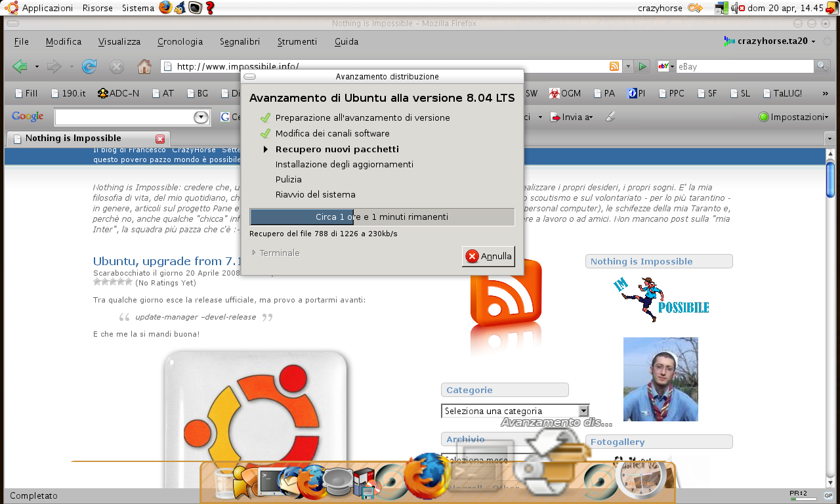Open the trash icon in the dock
840x504 pixels.
pos(223,483)
